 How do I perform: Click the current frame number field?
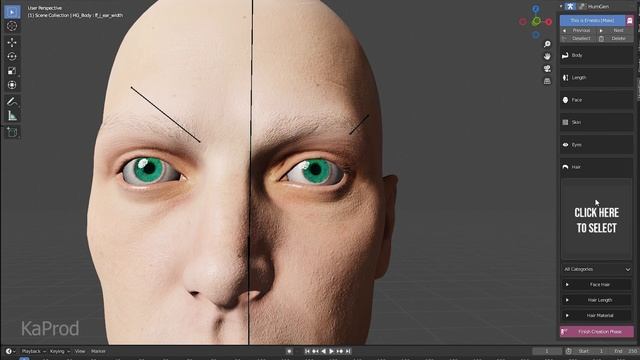point(547,351)
